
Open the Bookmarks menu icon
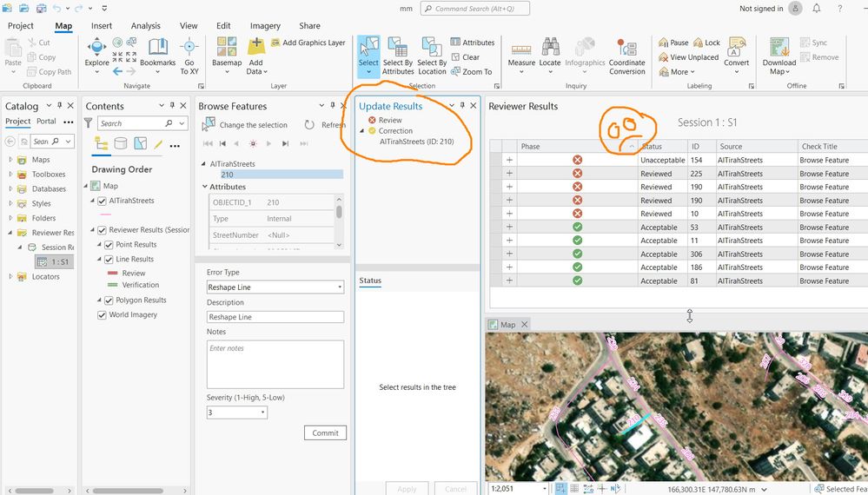tap(158, 46)
